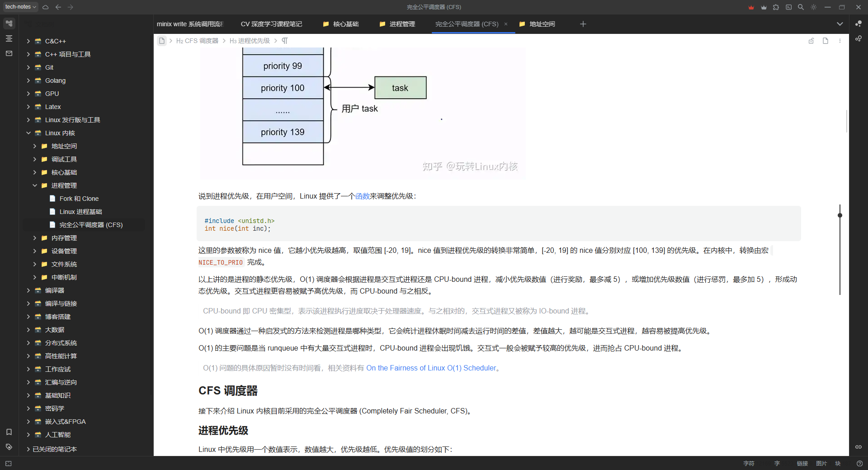Open the document tree panel icon
Image resolution: width=868 pixels, height=470 pixels.
pyautogui.click(x=9, y=24)
